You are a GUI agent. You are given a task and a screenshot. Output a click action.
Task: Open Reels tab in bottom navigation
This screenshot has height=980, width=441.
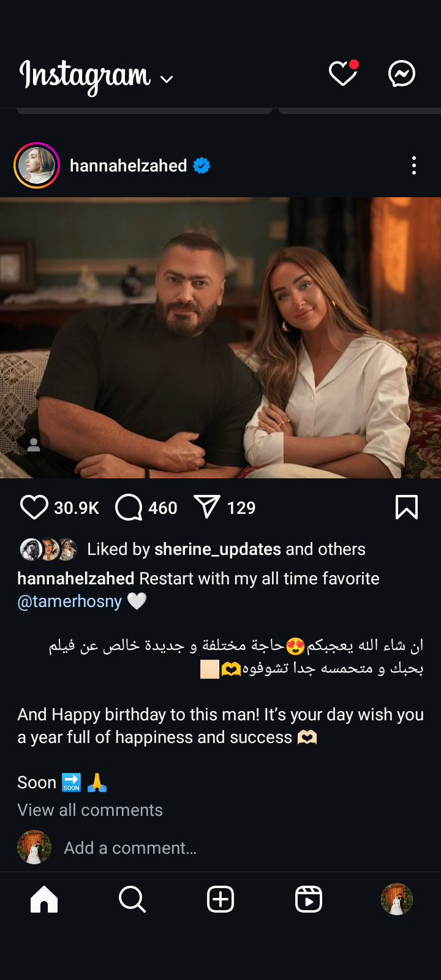point(309,899)
